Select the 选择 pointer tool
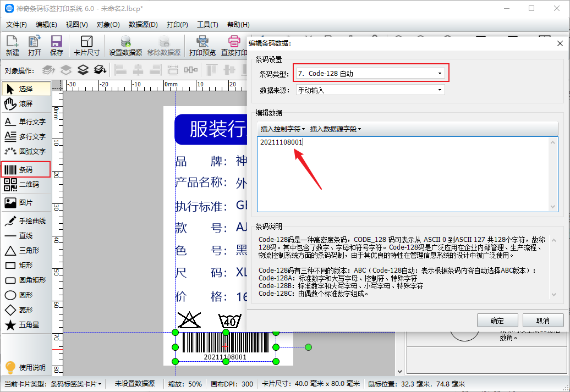Screen dimensions: 570x392 click(x=26, y=89)
